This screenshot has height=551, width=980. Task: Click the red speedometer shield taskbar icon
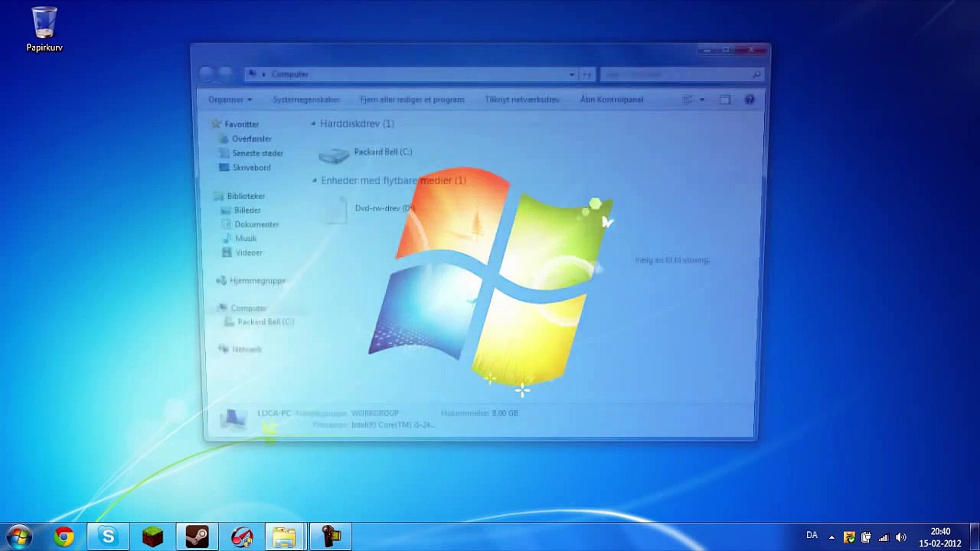[x=241, y=536]
